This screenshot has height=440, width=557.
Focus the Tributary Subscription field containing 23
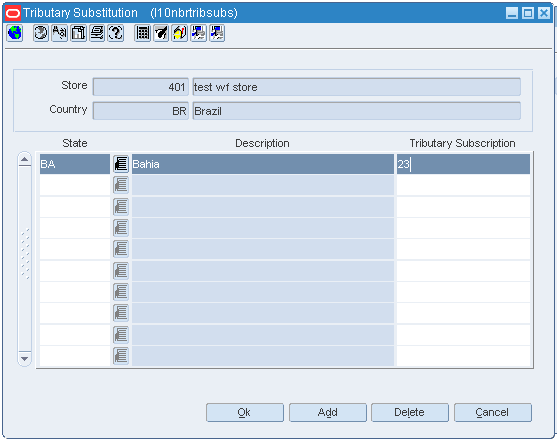coord(463,164)
